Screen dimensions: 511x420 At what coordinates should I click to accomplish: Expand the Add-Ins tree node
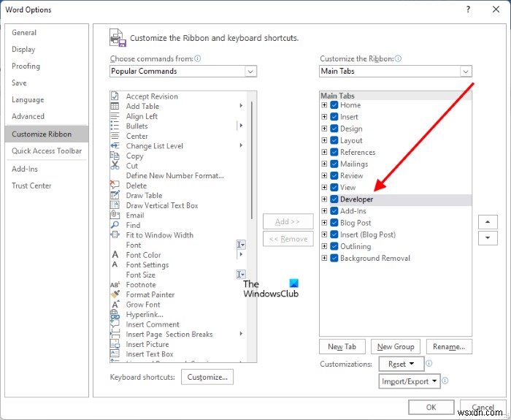pos(324,210)
